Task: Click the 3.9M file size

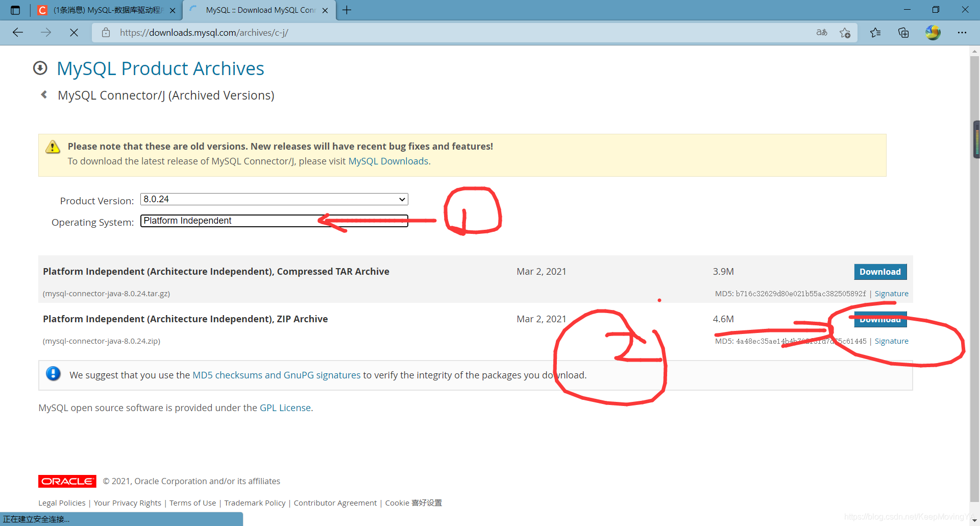Action: (723, 272)
